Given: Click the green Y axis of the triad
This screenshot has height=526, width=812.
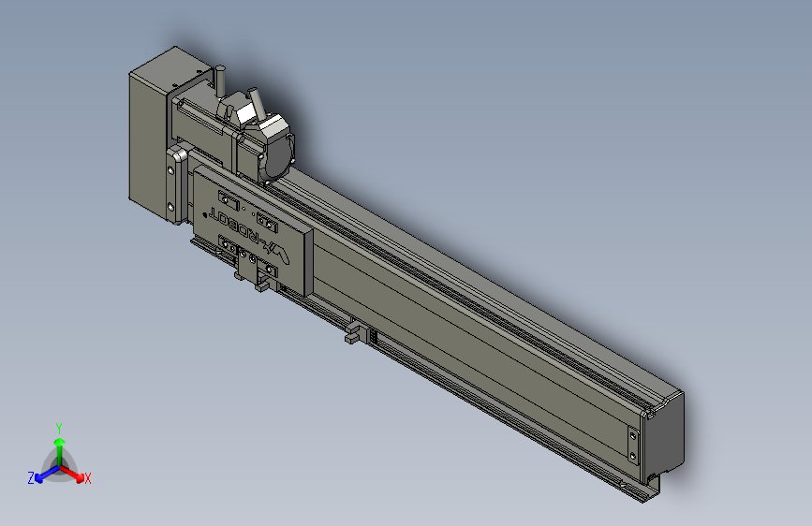Looking at the screenshot, I should (60, 451).
